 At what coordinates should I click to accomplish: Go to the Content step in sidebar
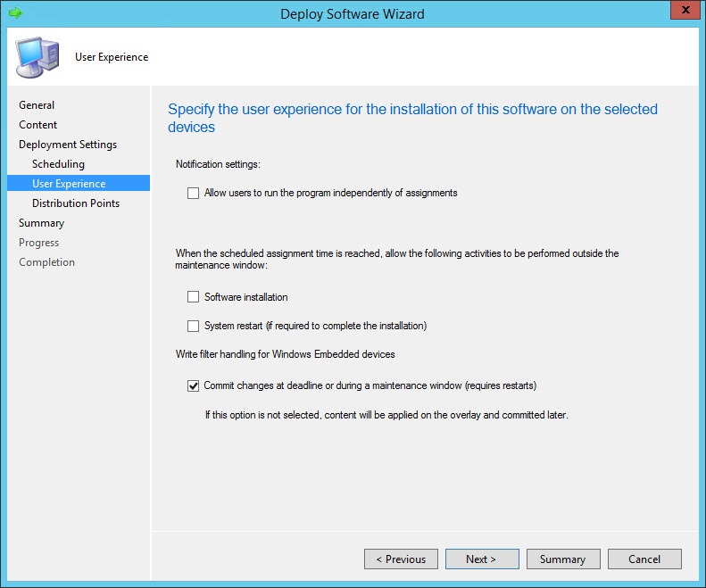pyautogui.click(x=38, y=125)
